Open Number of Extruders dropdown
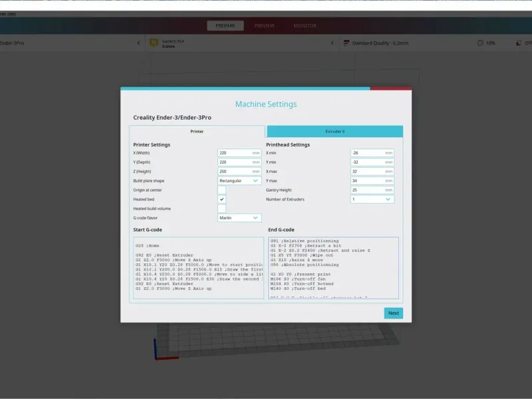The width and height of the screenshot is (532, 399). (372, 199)
